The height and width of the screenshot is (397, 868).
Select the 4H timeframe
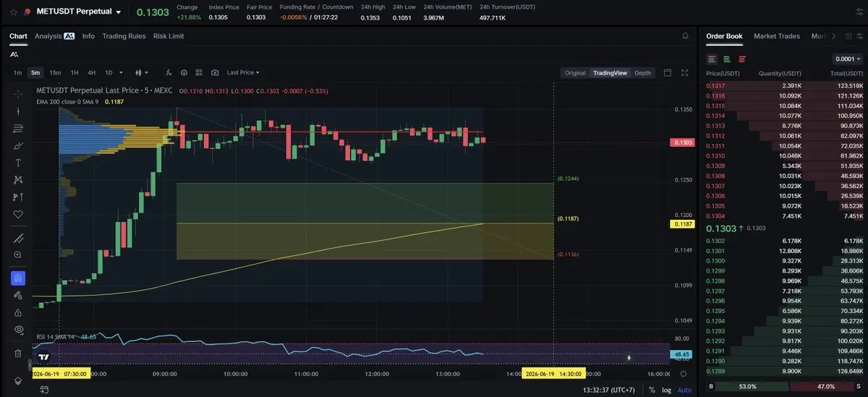pos(92,72)
